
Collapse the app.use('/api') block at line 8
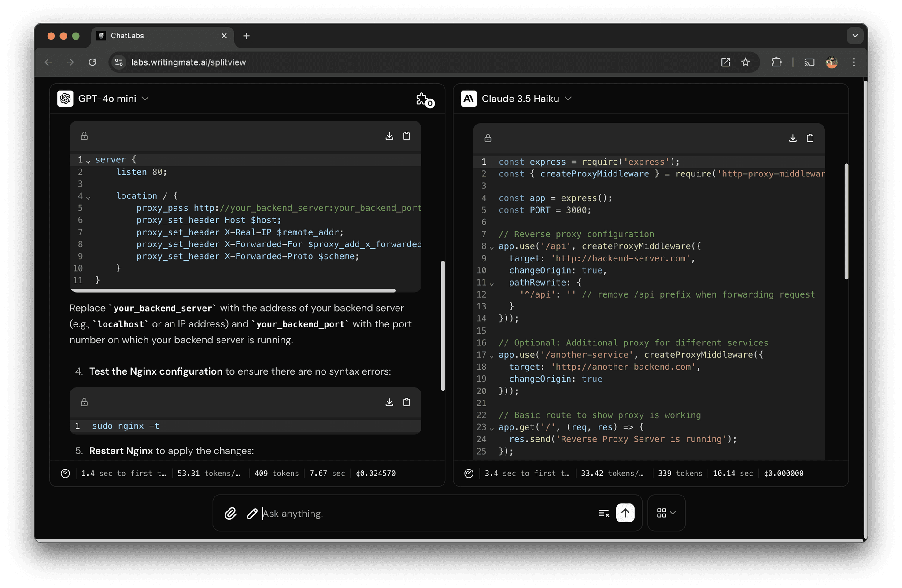tap(492, 247)
